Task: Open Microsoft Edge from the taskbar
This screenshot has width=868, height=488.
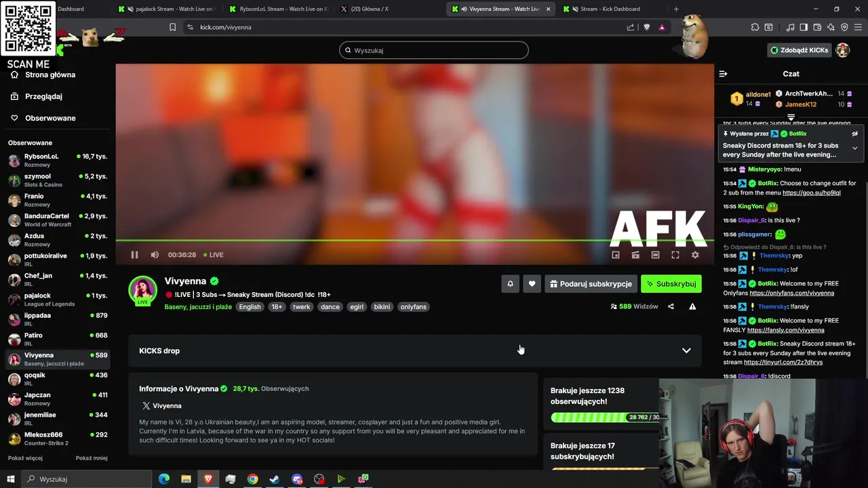Action: pyautogui.click(x=164, y=479)
